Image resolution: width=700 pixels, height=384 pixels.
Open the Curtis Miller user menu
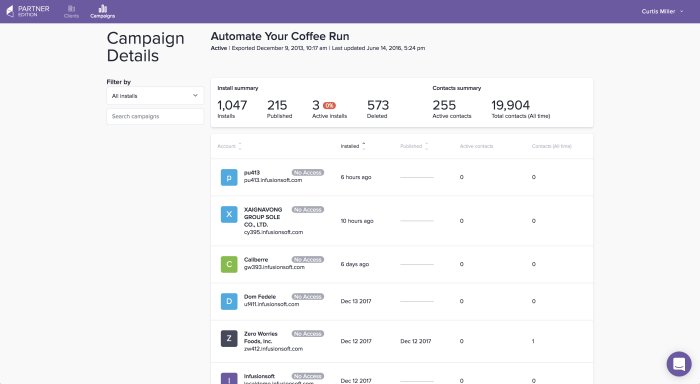[662, 12]
